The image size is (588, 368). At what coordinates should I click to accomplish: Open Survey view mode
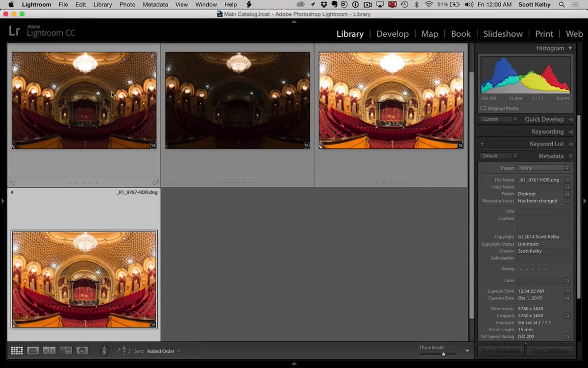(66, 351)
